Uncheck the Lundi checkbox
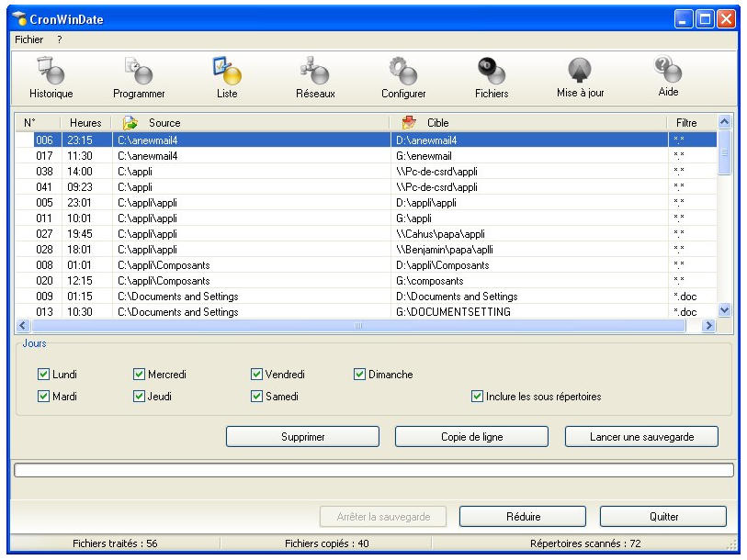Viewport: 747px width, 560px height. click(x=43, y=375)
